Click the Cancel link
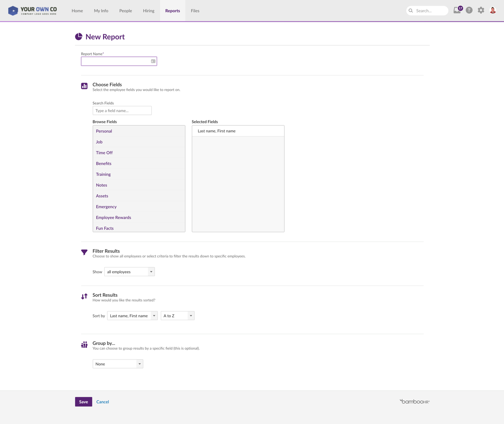This screenshot has width=504, height=424. tap(103, 401)
